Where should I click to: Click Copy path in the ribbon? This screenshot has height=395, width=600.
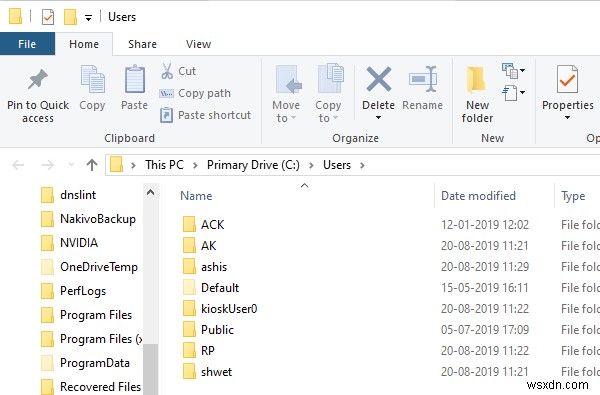click(195, 93)
